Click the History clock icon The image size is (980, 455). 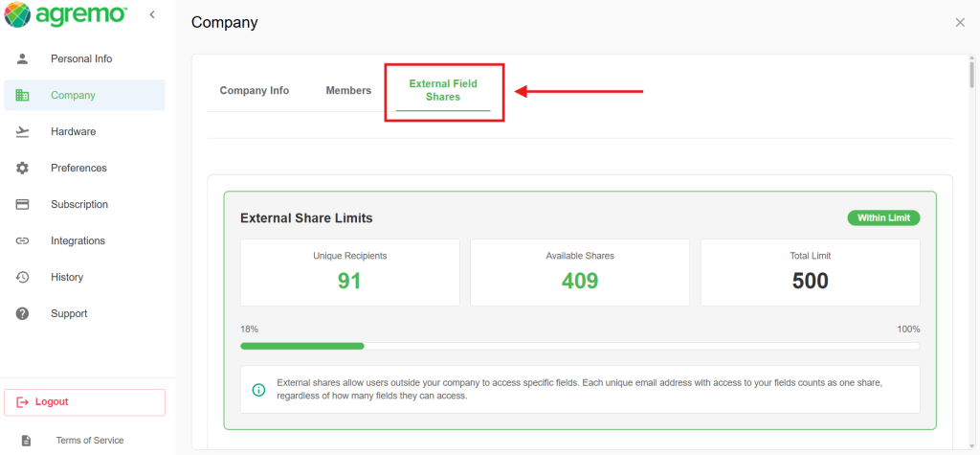coord(23,277)
